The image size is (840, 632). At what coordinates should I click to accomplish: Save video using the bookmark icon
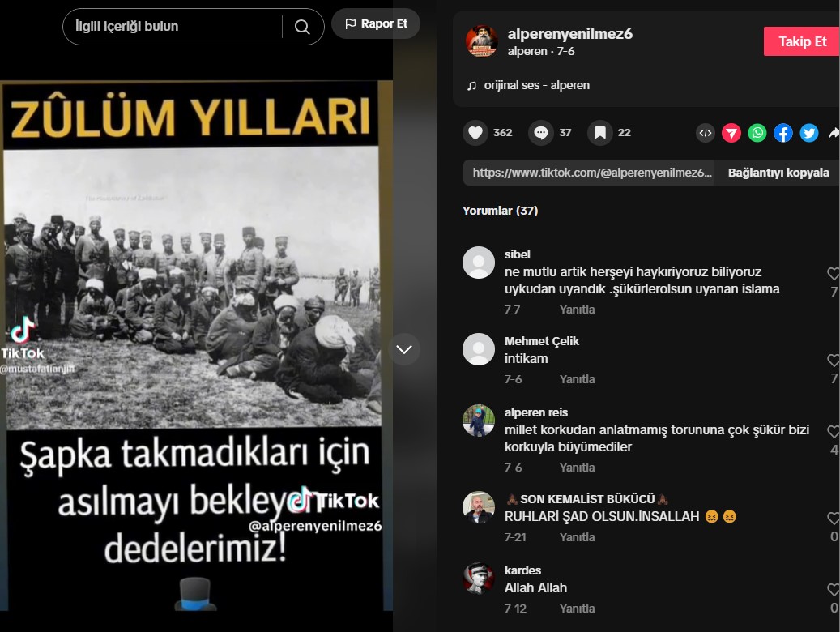(600, 132)
